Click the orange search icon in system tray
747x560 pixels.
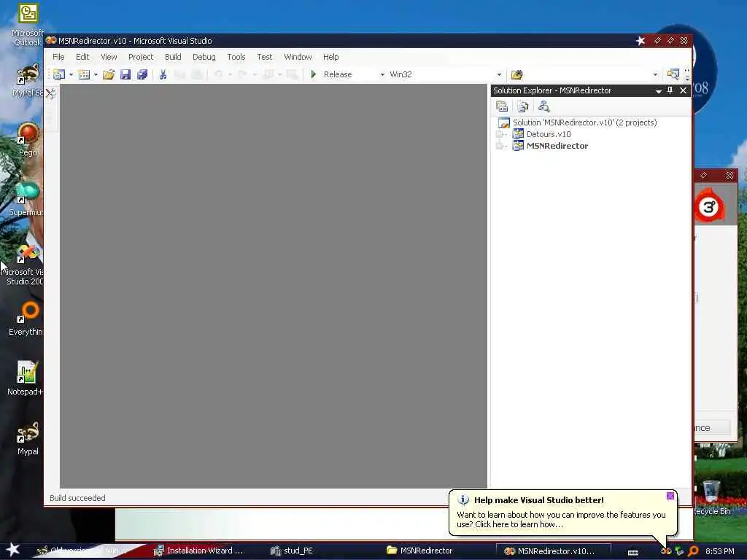694,551
